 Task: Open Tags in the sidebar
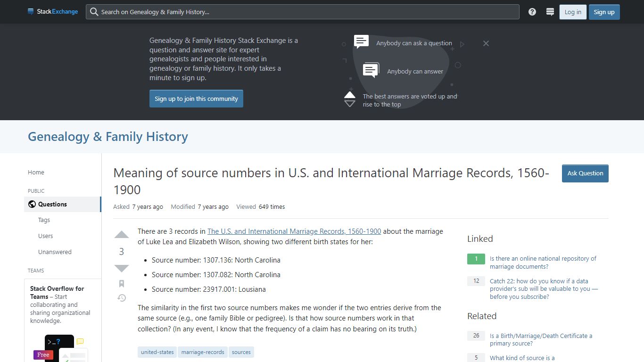(x=44, y=220)
